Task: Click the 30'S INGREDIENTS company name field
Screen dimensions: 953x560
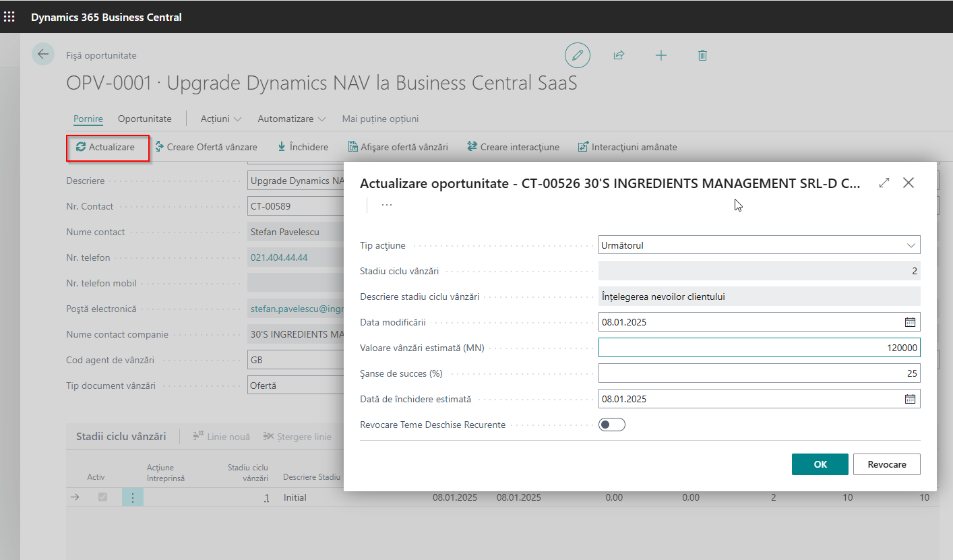Action: point(295,334)
